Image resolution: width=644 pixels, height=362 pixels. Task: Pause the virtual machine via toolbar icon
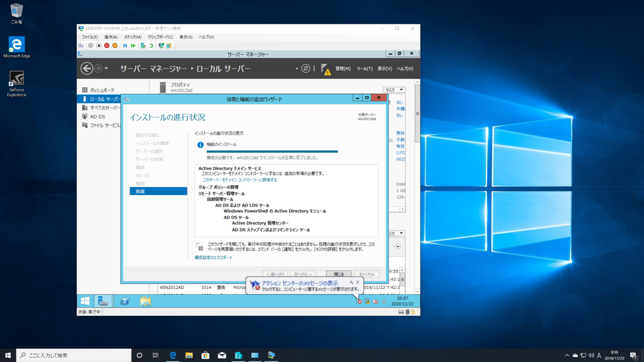coord(125,46)
